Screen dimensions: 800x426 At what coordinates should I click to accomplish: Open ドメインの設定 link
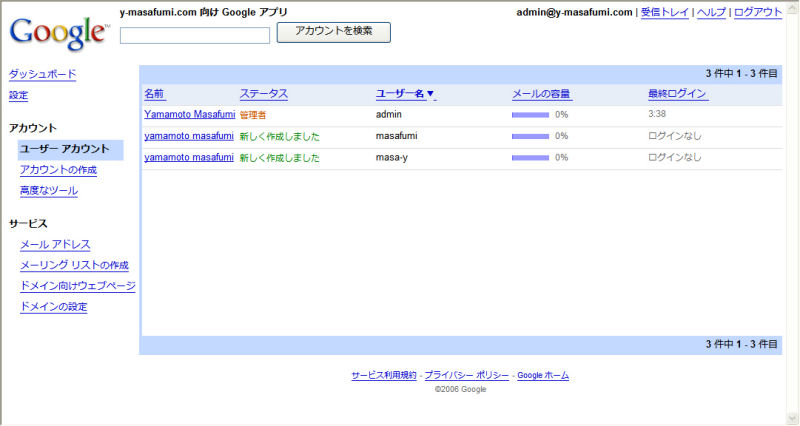click(54, 307)
